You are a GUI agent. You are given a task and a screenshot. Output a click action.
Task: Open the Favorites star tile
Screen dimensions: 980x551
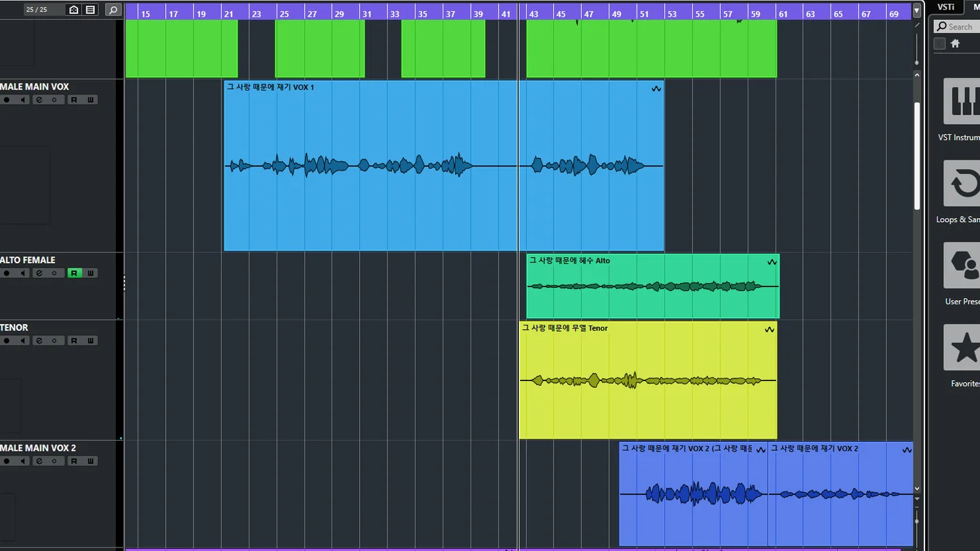(x=962, y=348)
